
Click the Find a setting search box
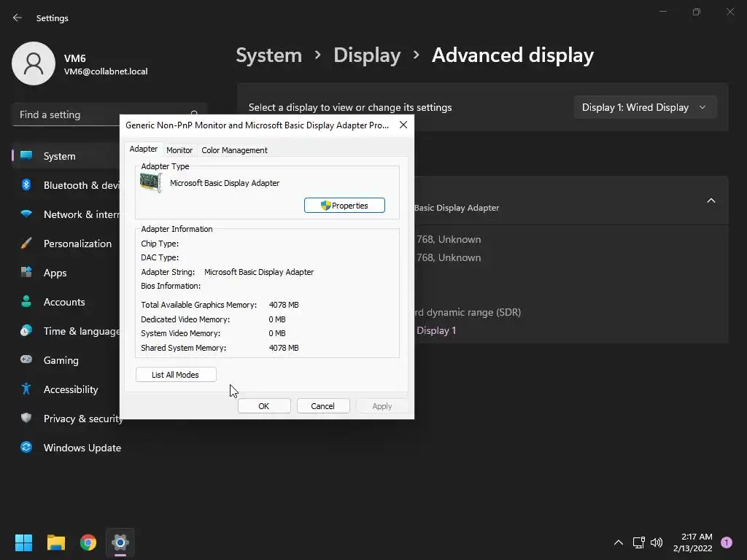tap(109, 114)
